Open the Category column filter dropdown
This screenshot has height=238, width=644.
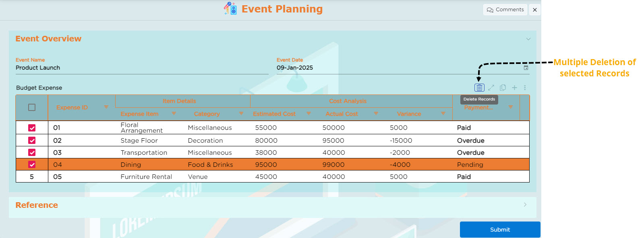click(x=241, y=114)
